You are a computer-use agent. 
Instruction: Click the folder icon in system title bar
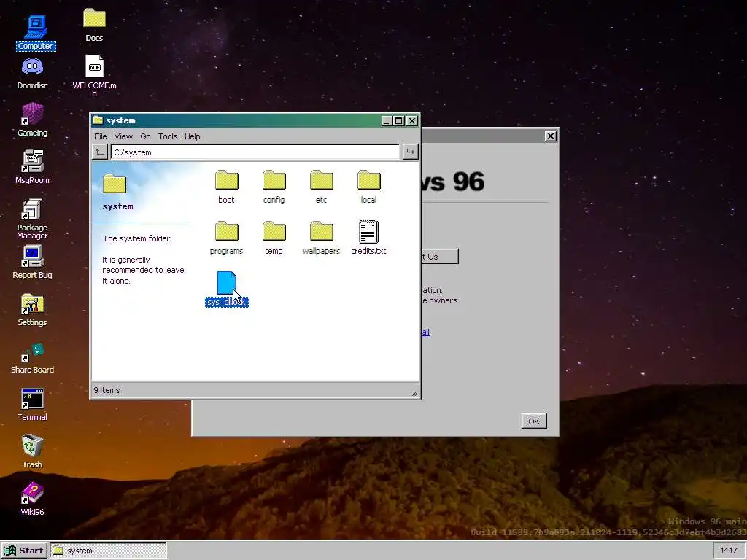click(x=98, y=120)
